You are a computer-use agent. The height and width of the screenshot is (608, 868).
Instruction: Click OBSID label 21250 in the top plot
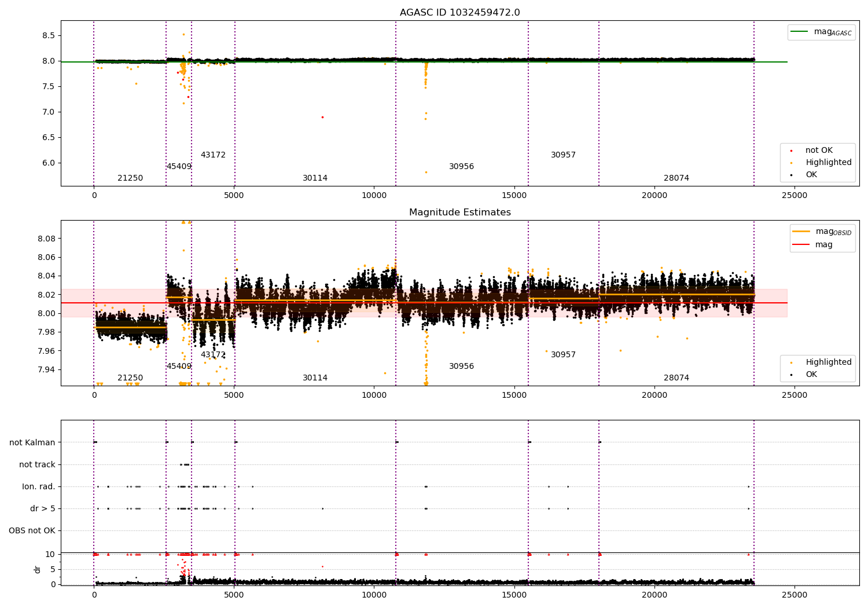tap(130, 178)
